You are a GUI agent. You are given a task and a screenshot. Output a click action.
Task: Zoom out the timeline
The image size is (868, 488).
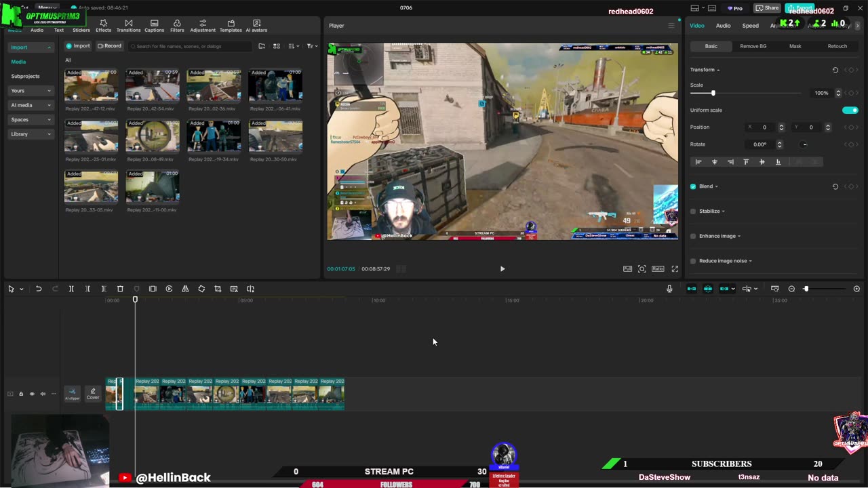791,289
